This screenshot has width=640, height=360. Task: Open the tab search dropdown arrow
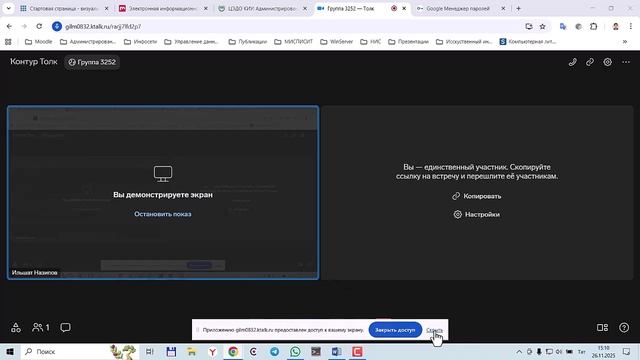tap(8, 8)
